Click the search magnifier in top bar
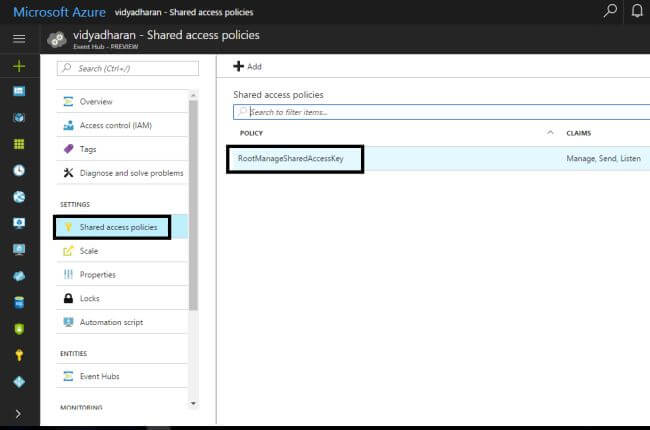This screenshot has height=430, width=650. click(x=610, y=11)
